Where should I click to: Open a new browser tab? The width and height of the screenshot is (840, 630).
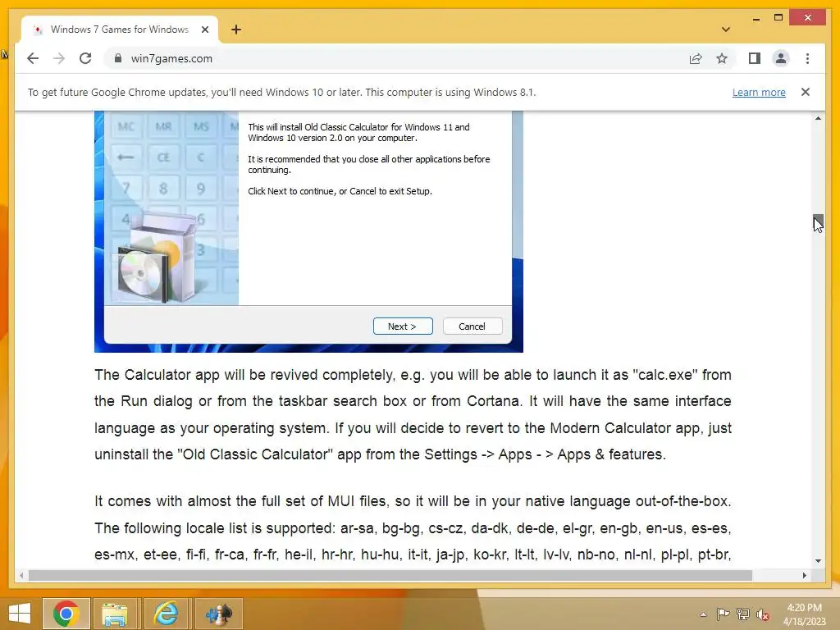coord(235,30)
